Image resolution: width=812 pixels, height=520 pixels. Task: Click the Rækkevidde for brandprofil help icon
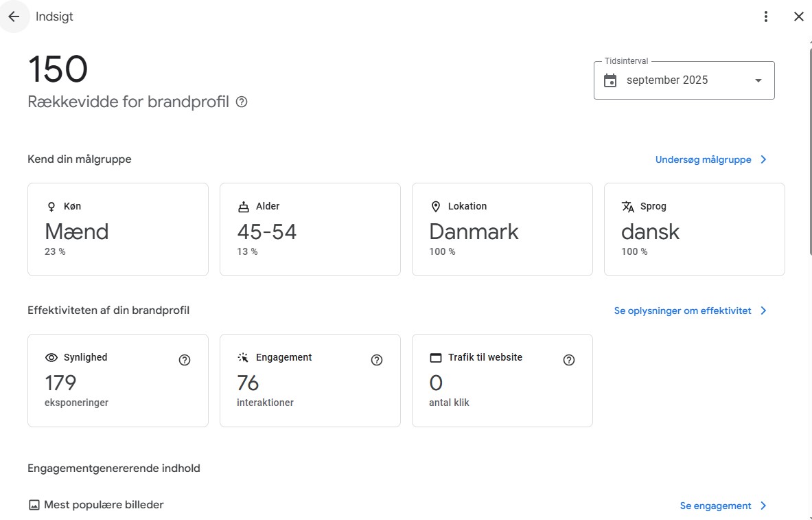[241, 102]
